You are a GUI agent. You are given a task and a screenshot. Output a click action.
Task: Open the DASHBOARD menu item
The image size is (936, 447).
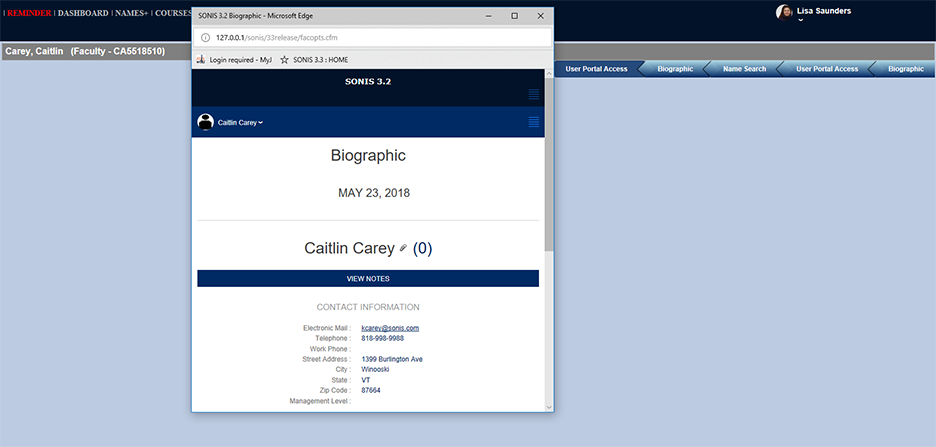pyautogui.click(x=83, y=13)
